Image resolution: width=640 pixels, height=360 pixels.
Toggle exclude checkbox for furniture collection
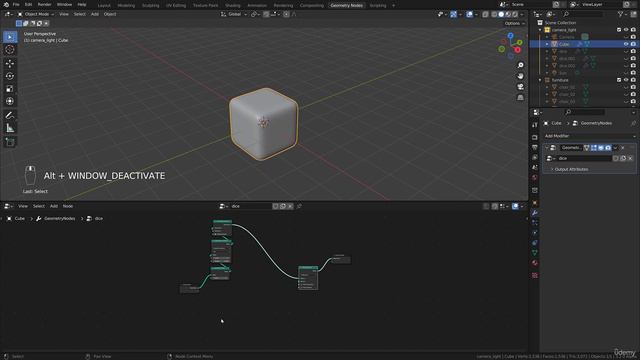[x=619, y=80]
